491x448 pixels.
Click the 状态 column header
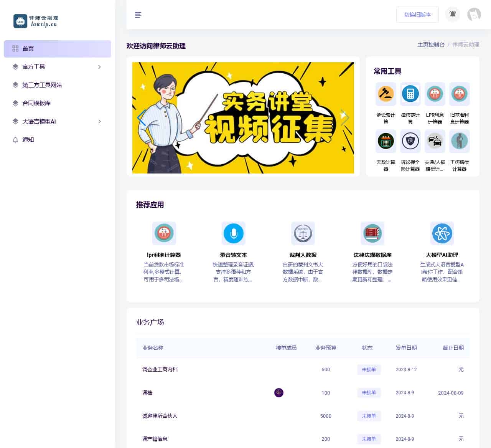pyautogui.click(x=367, y=348)
